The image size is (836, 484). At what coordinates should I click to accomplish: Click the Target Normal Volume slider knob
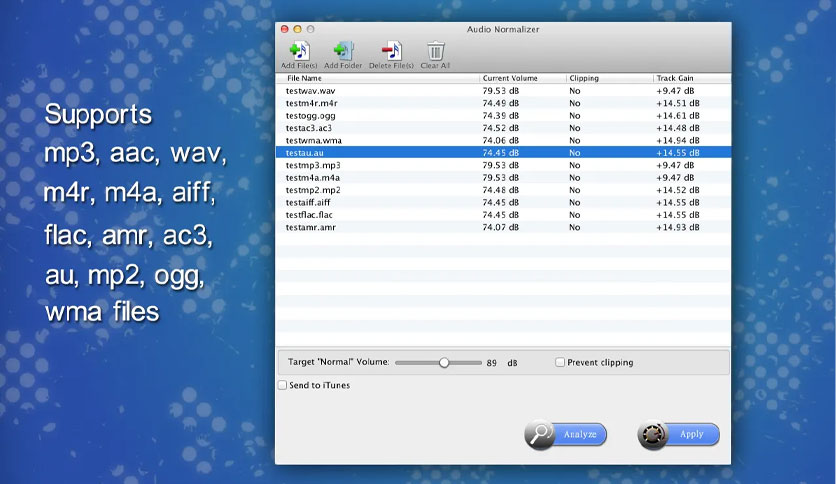tap(444, 362)
